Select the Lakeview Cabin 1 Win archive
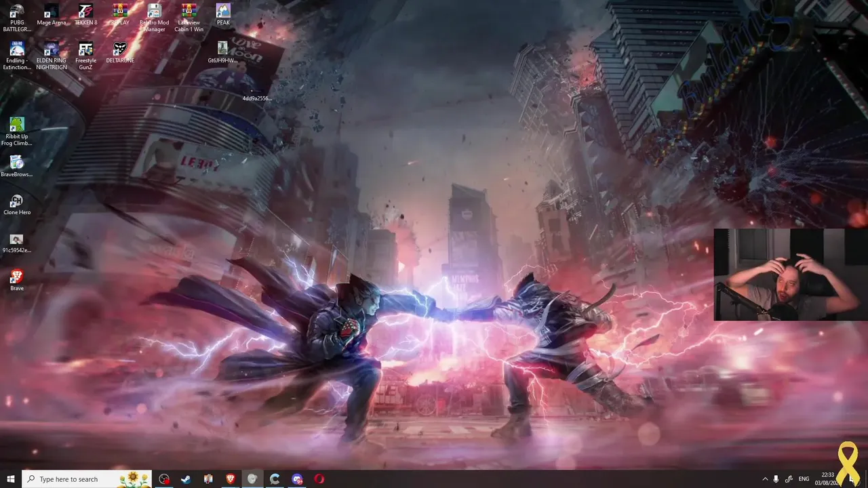Screen dimensions: 868x488 coord(189,18)
